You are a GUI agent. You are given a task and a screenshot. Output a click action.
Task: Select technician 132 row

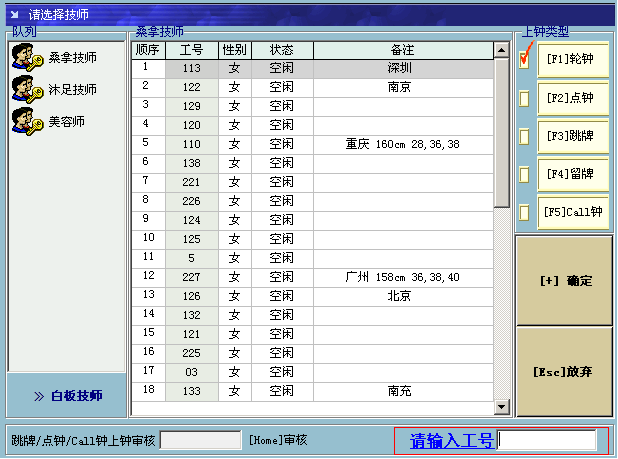[313, 316]
